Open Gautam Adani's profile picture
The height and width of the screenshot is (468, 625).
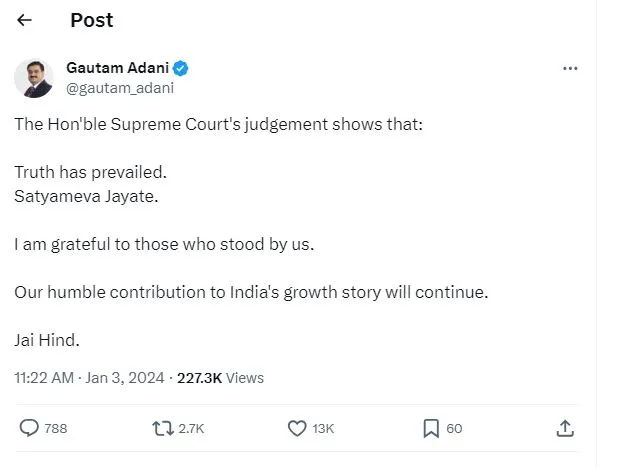click(x=33, y=78)
